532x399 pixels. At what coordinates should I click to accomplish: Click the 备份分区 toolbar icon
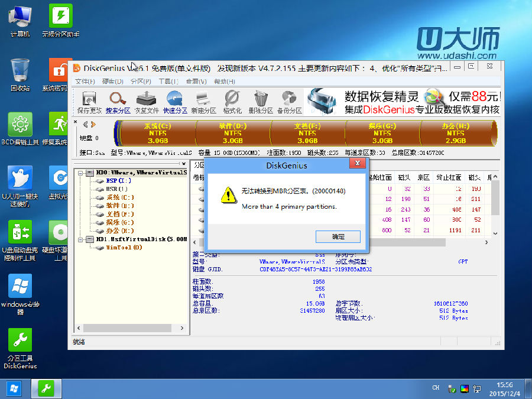point(290,102)
